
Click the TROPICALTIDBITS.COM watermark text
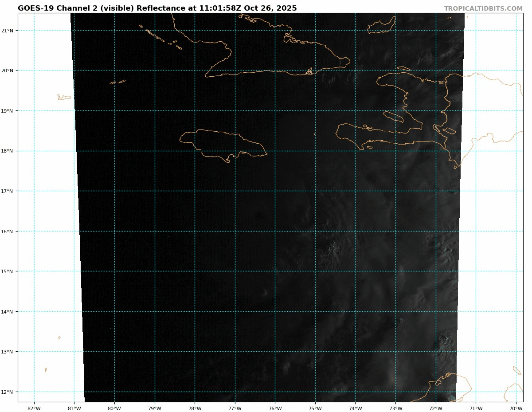pyautogui.click(x=483, y=8)
